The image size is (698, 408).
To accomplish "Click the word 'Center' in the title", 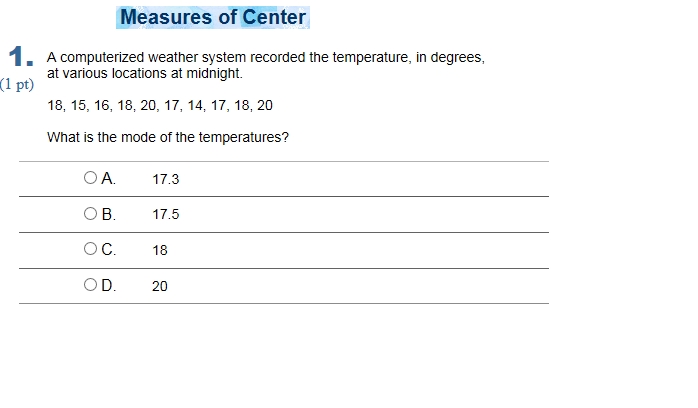I will [274, 17].
